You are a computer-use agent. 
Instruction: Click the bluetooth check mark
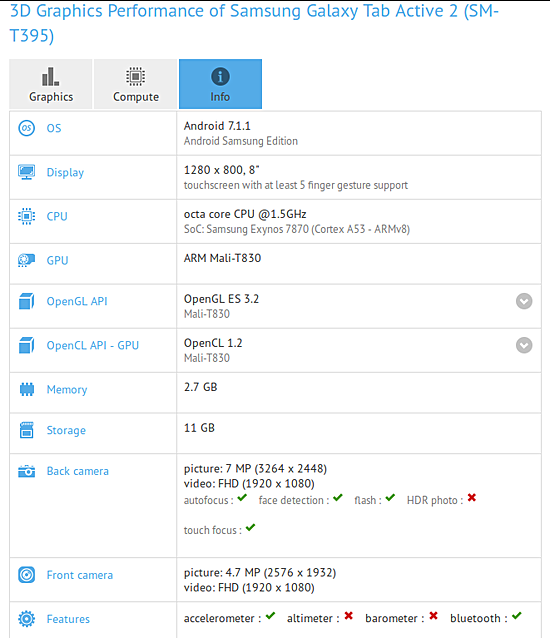[517, 616]
